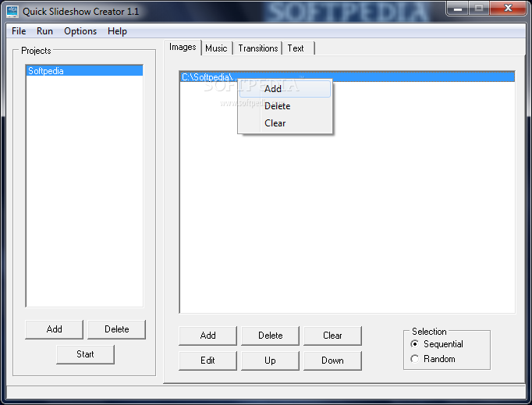The height and width of the screenshot is (405, 532).
Task: Choose Delete in the context menu
Action: [285, 106]
